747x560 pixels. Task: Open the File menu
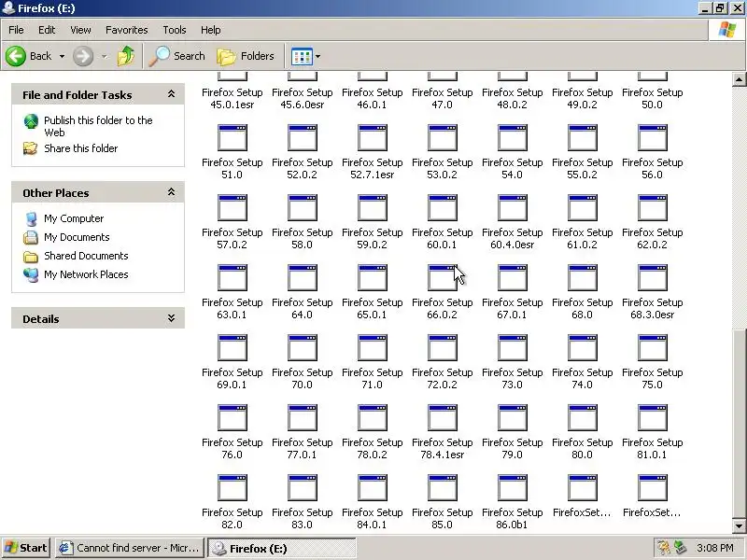16,30
